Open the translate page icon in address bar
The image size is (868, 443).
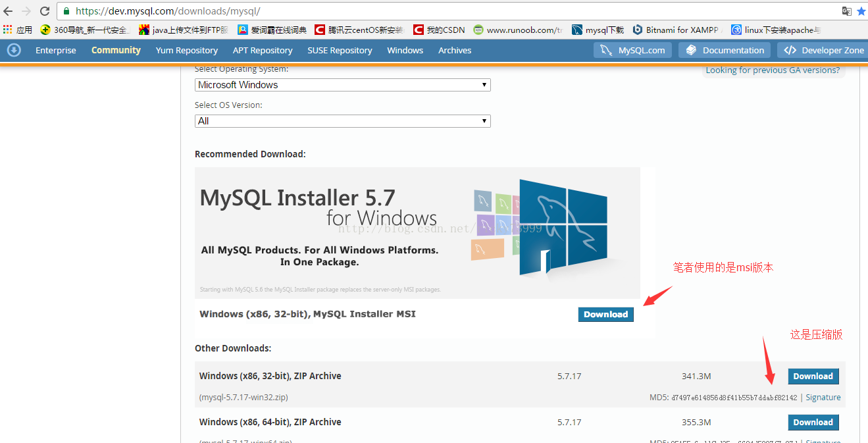point(847,11)
